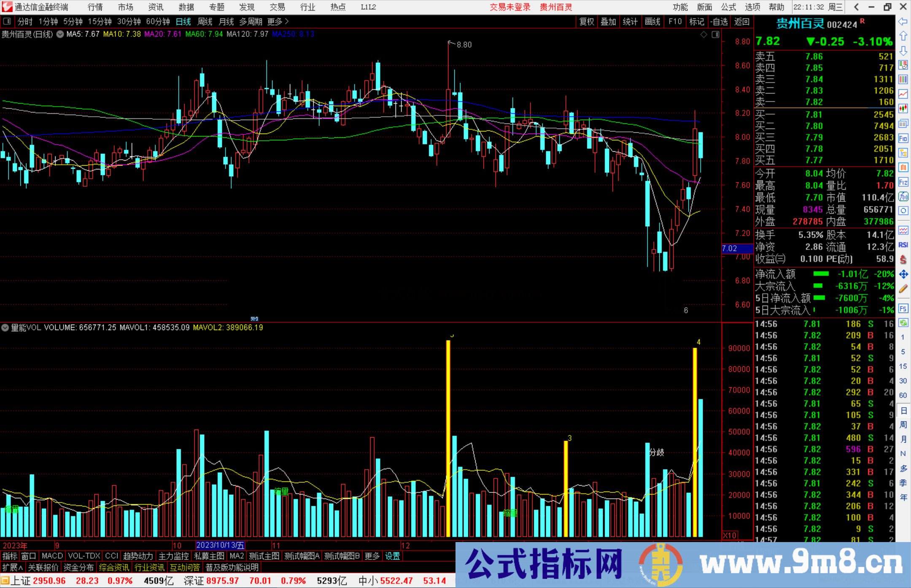
Task: Switch to the 周线 period tab
Action: pyautogui.click(x=205, y=21)
